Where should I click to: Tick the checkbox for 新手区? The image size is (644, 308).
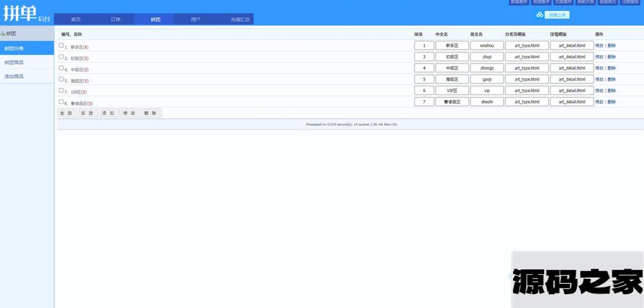(x=61, y=45)
